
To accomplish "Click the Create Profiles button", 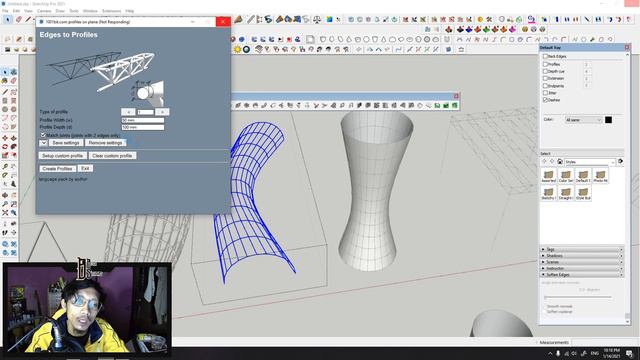I will pyautogui.click(x=58, y=169).
